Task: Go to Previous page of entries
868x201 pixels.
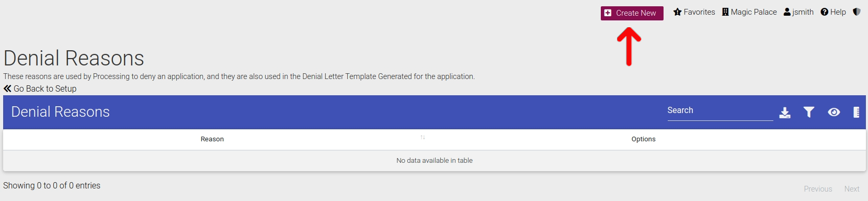Action: [x=818, y=189]
